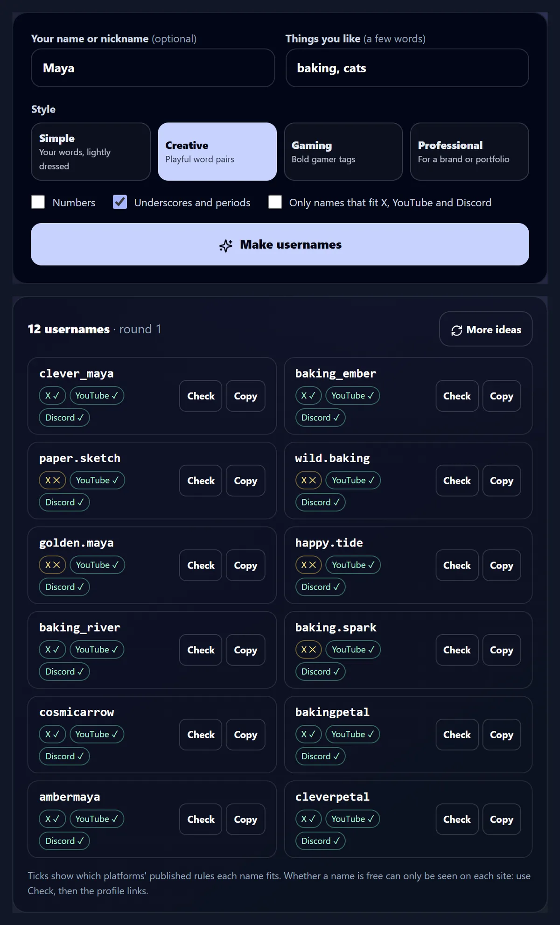Copy the cleverpetal username
The image size is (560, 925).
point(502,819)
